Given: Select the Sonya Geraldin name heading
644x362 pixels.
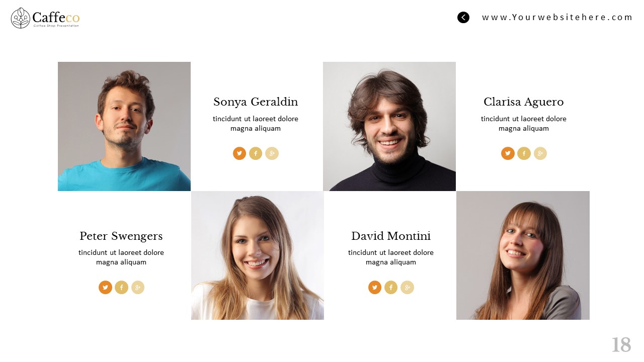Looking at the screenshot, I should point(256,102).
